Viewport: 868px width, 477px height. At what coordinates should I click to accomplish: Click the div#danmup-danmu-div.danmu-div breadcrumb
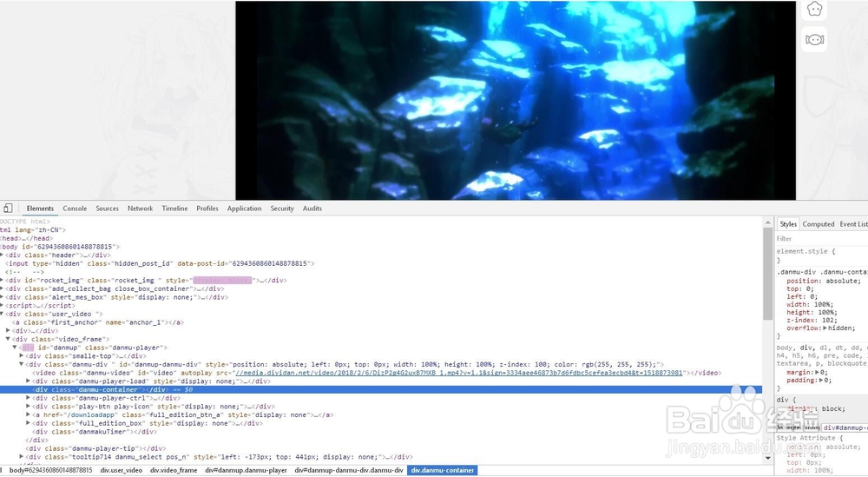click(x=349, y=470)
